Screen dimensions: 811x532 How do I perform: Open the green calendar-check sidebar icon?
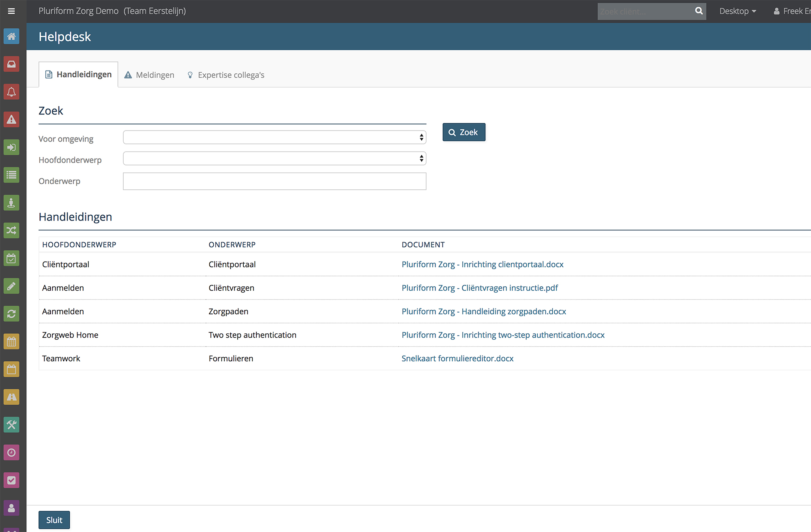pos(11,258)
